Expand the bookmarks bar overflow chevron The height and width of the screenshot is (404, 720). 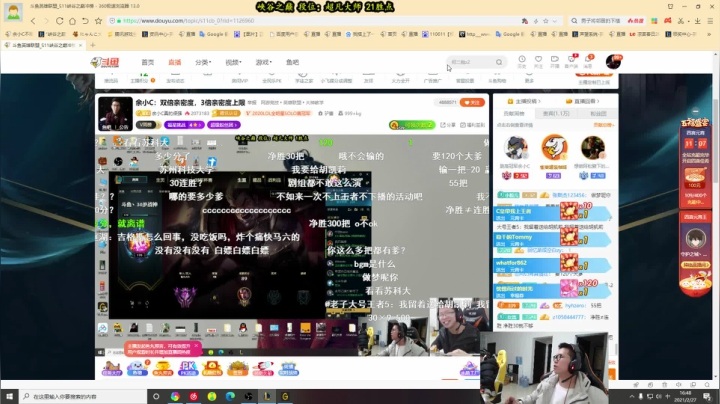pyautogui.click(x=709, y=34)
